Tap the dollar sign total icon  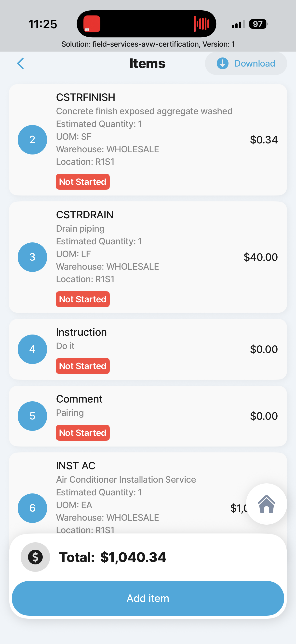[x=35, y=557]
